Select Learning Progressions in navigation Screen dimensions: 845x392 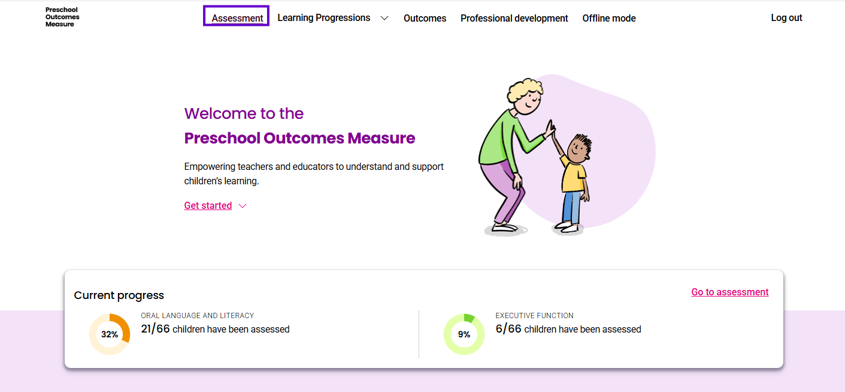click(x=324, y=18)
